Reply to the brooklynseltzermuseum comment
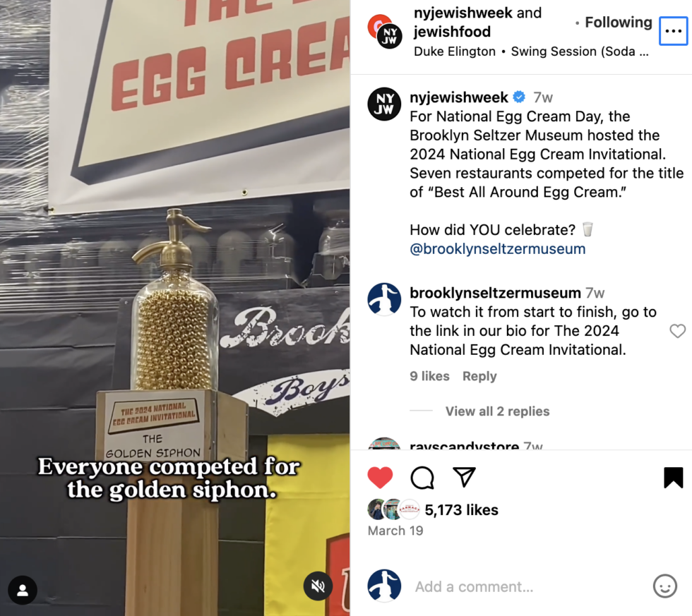 (479, 376)
